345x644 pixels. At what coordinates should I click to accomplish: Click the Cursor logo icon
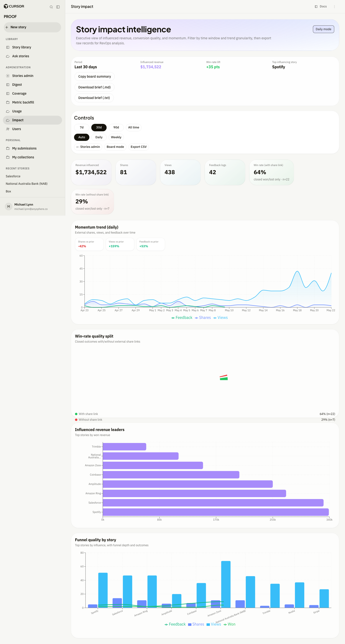point(6,6)
